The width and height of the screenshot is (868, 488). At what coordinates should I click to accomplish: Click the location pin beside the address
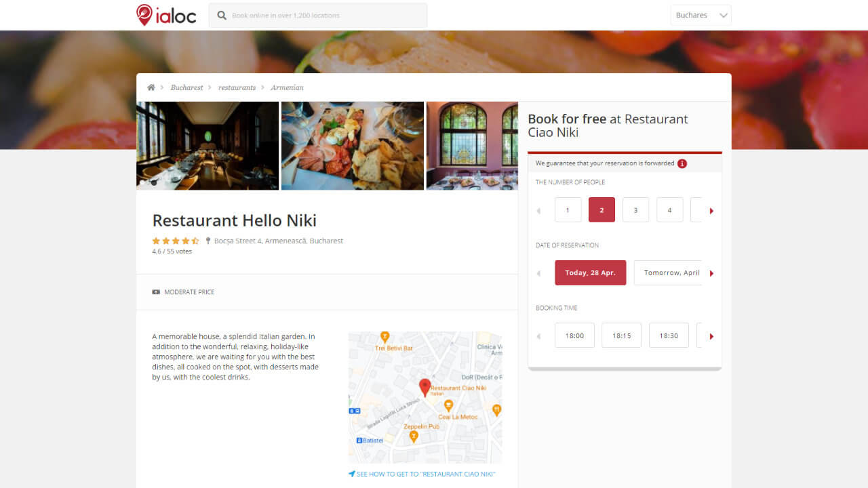tap(208, 241)
